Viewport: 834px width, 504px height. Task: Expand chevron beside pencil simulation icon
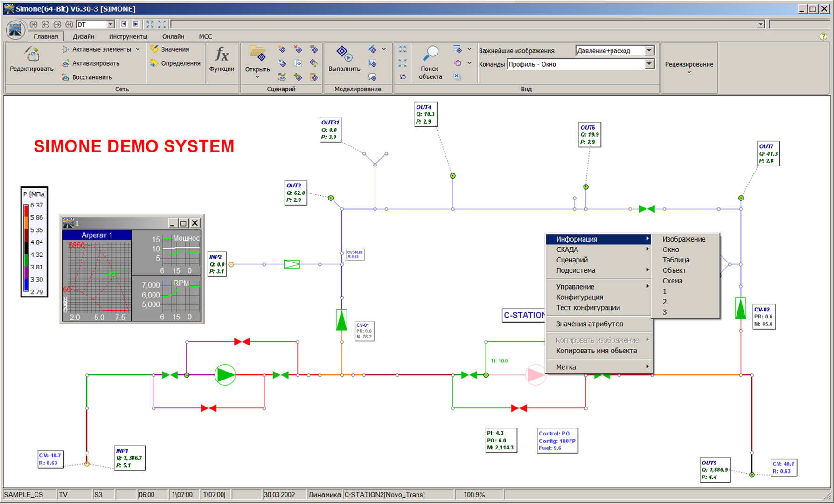point(384,49)
